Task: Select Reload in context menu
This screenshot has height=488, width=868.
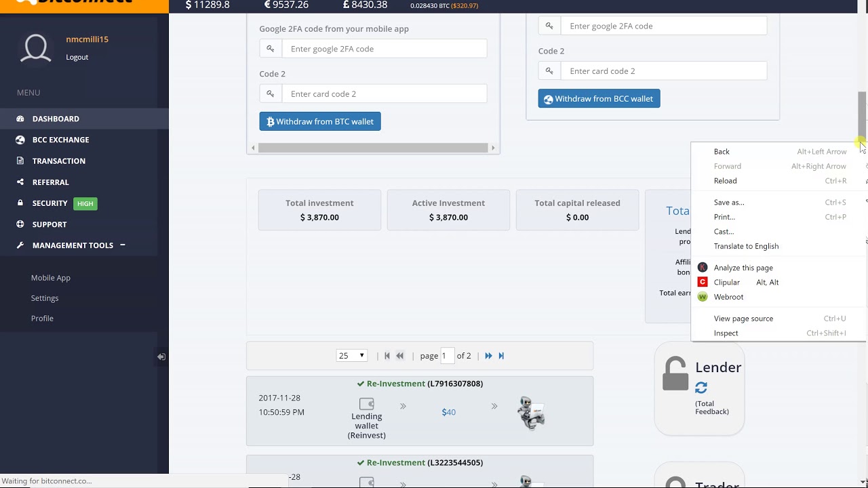Action: (779, 181)
